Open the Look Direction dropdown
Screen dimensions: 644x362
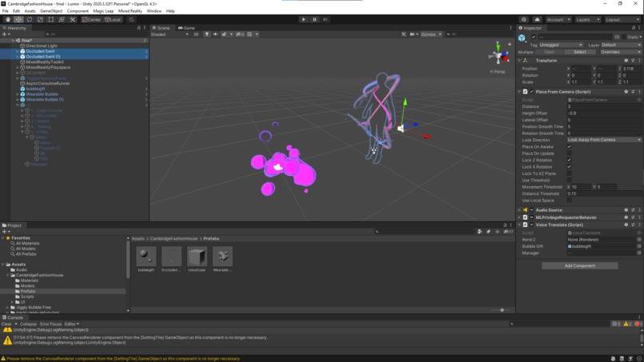click(604, 140)
